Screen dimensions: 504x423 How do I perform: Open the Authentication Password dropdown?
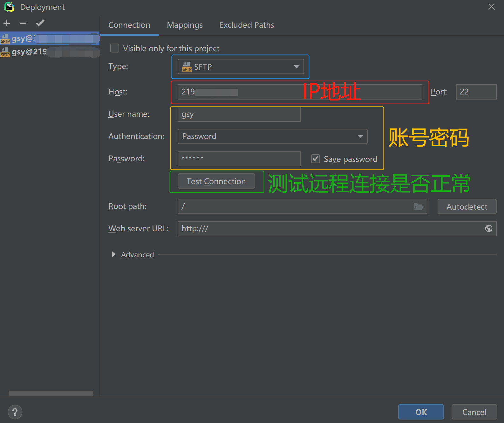coord(272,136)
